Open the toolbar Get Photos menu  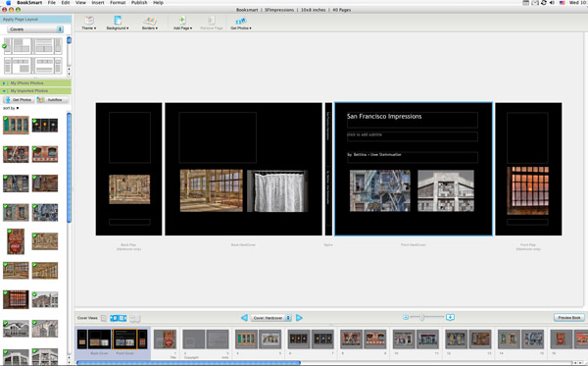[241, 23]
